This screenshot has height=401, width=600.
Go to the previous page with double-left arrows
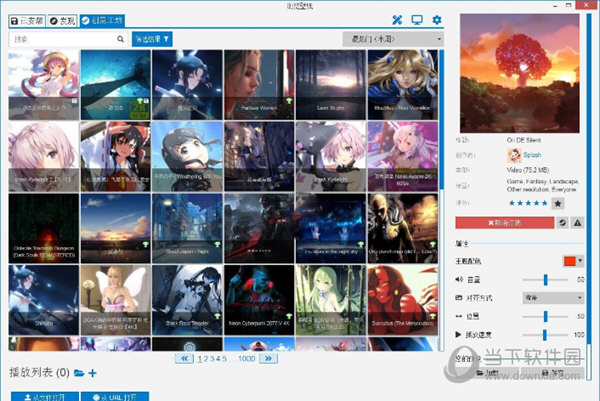coord(184,359)
